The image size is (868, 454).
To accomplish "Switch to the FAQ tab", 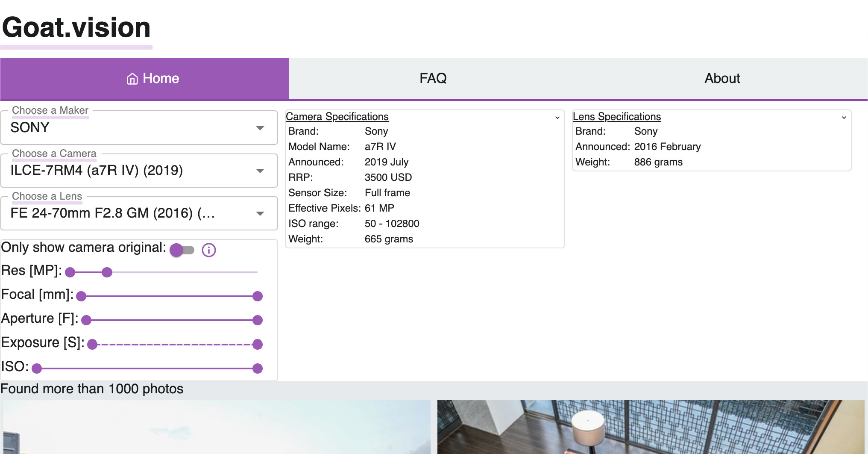I will (x=433, y=78).
